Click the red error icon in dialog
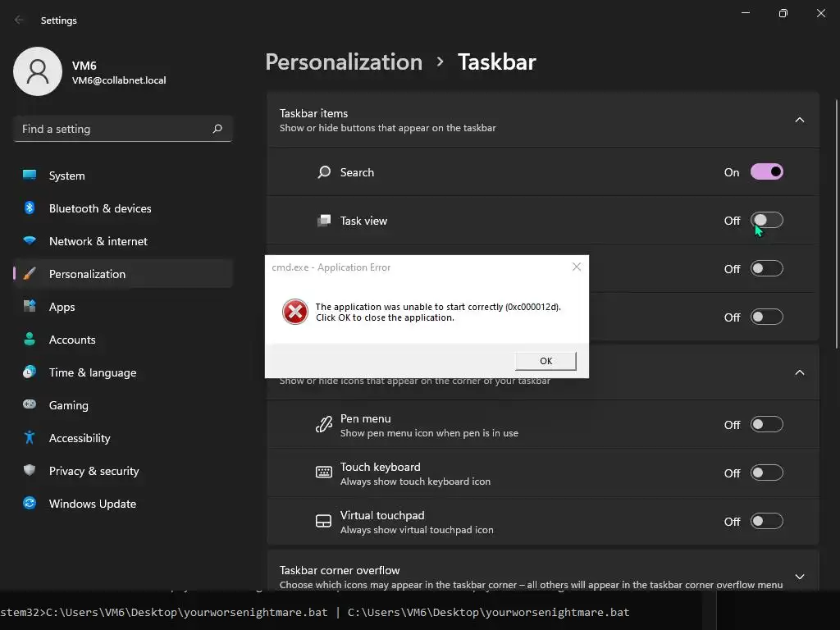Image resolution: width=840 pixels, height=630 pixels. 295,312
